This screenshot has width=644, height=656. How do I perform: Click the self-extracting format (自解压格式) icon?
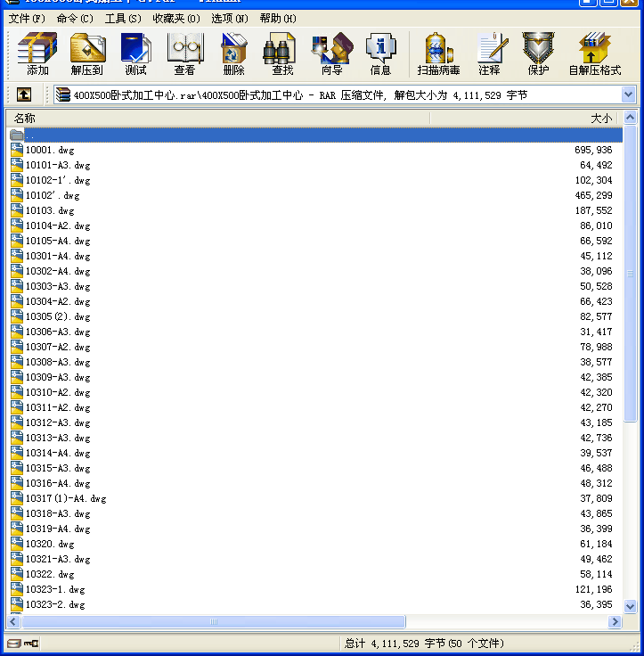click(594, 53)
